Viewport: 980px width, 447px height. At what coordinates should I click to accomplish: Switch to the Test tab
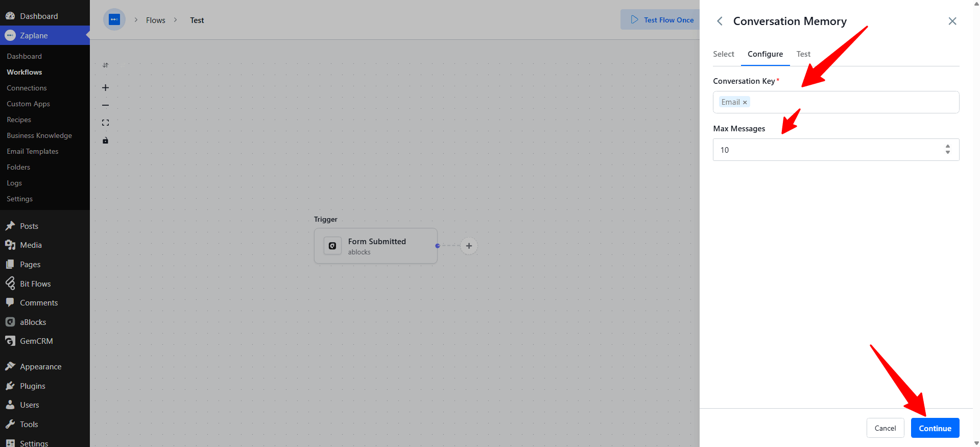pos(803,54)
